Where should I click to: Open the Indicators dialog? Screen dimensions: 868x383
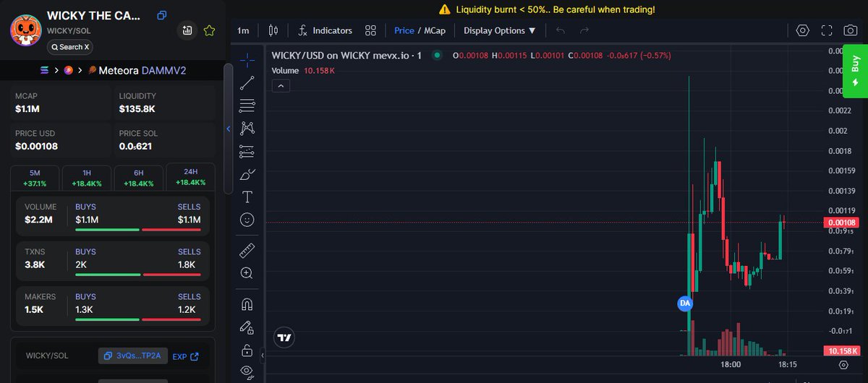click(325, 30)
